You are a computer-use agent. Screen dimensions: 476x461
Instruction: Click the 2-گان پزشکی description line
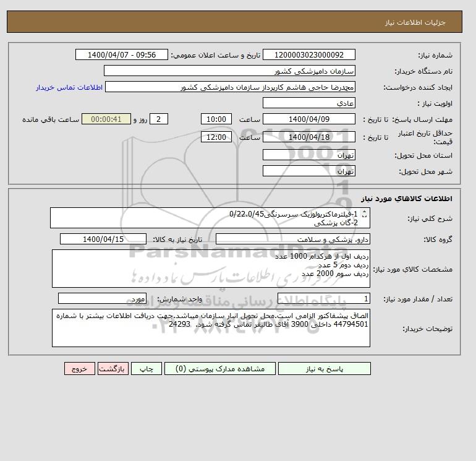336,223
